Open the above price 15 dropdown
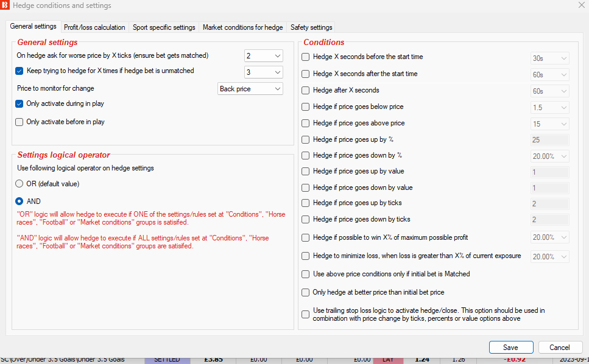 549,124
